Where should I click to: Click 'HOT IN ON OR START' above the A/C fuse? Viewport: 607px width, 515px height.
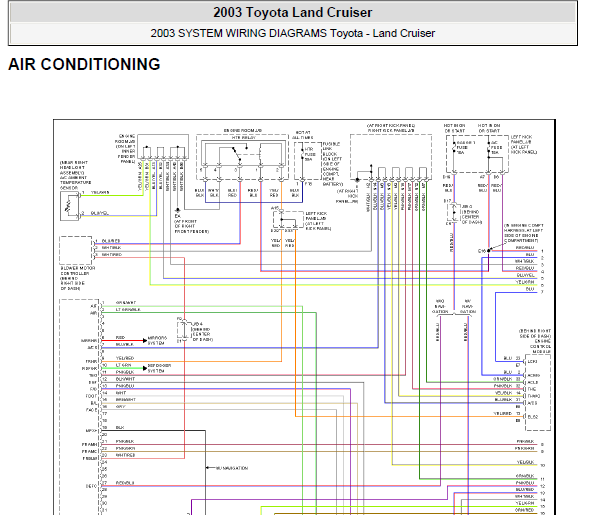click(x=489, y=128)
